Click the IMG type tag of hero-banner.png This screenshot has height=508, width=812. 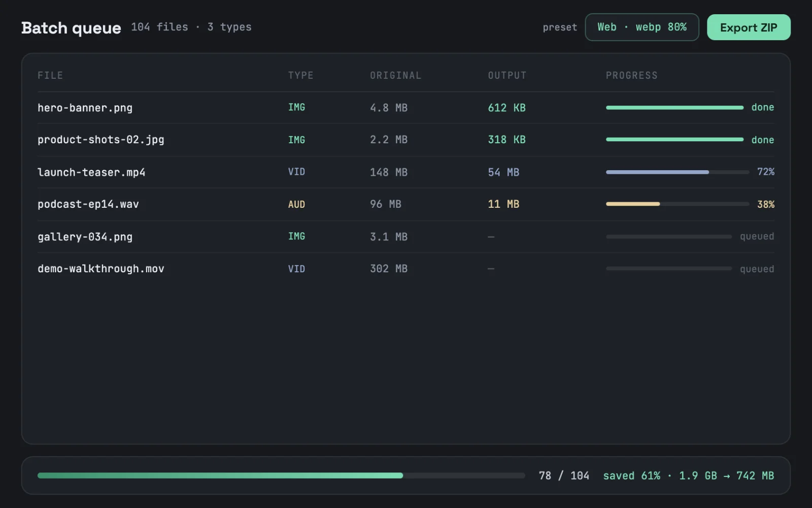pyautogui.click(x=296, y=107)
